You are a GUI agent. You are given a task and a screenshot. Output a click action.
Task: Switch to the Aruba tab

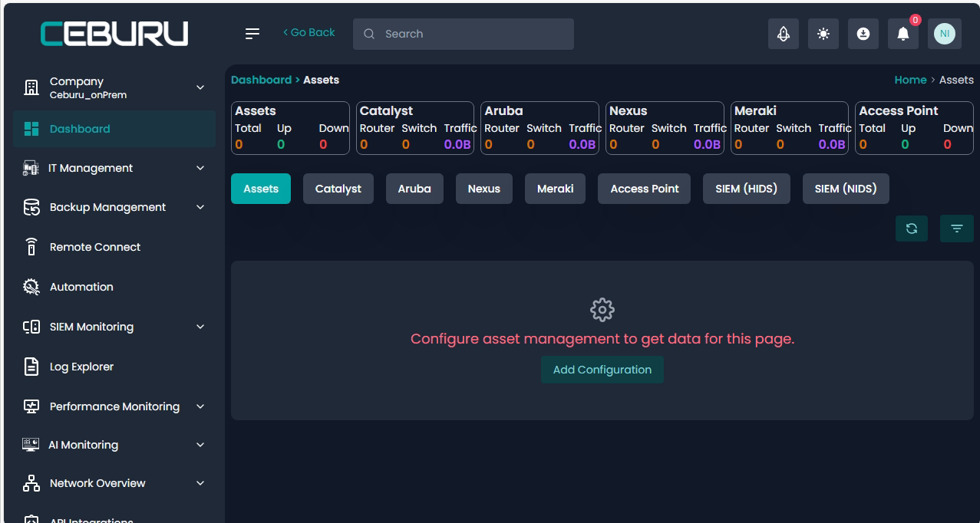[x=414, y=189]
